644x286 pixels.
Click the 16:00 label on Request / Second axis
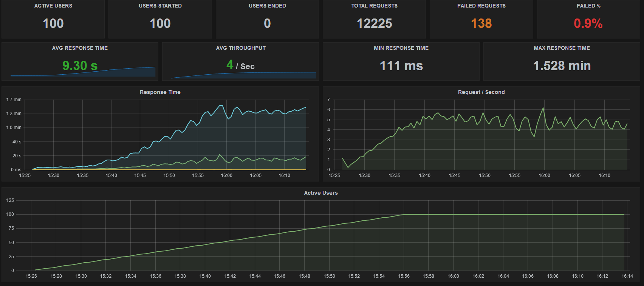click(x=544, y=175)
